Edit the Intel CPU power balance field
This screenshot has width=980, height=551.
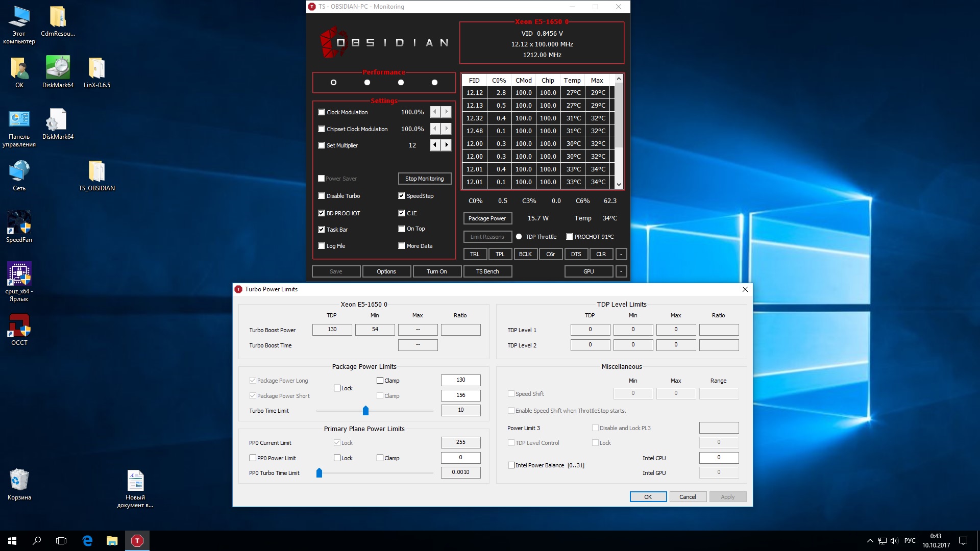[719, 458]
